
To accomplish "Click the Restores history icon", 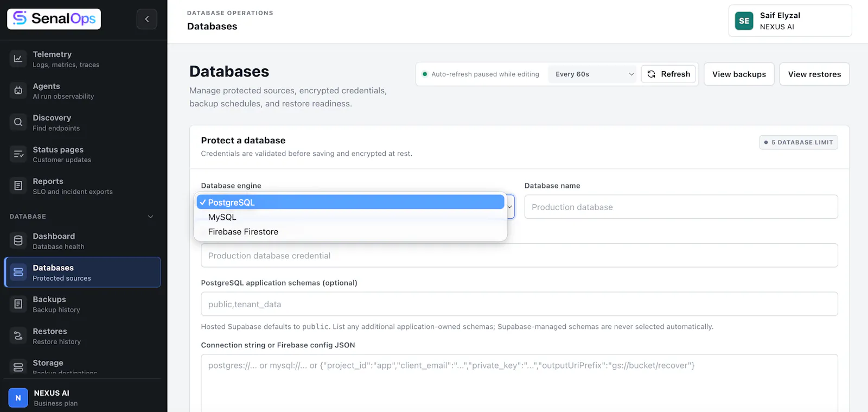I will [18, 336].
